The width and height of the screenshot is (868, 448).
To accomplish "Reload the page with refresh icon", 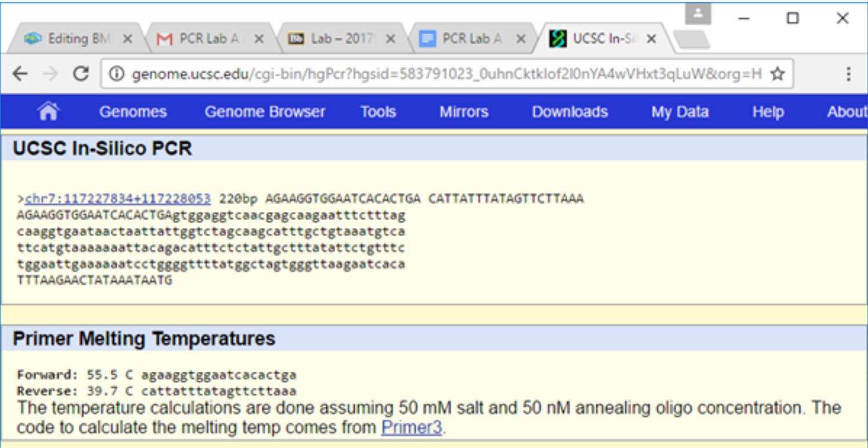I will click(x=82, y=74).
